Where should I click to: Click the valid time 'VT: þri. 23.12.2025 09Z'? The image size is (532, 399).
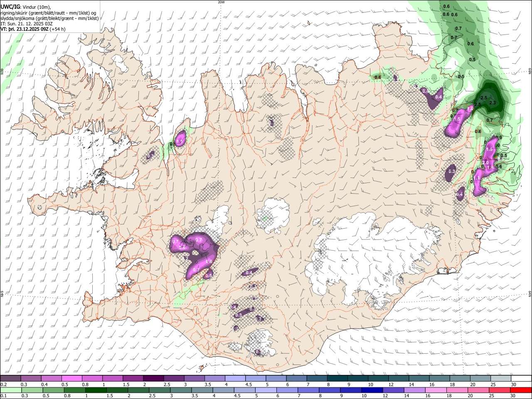pyautogui.click(x=24, y=29)
